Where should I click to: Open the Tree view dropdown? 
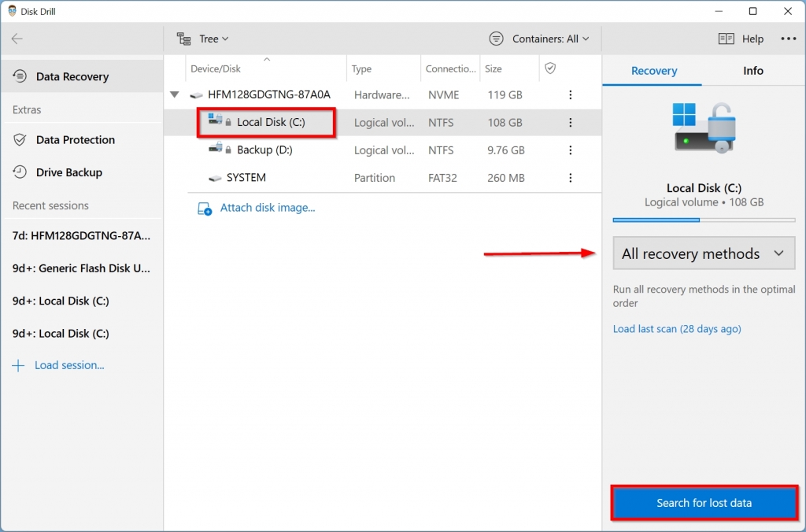[x=203, y=39]
